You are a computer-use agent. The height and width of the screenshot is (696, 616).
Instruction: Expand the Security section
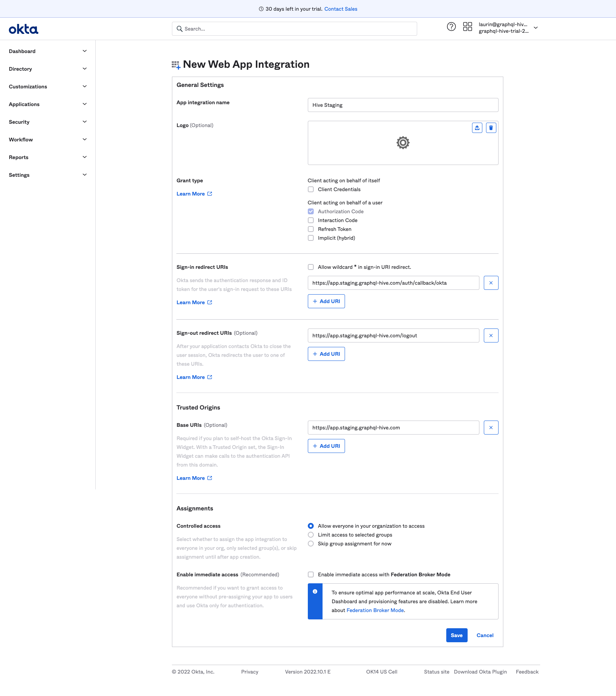(47, 122)
